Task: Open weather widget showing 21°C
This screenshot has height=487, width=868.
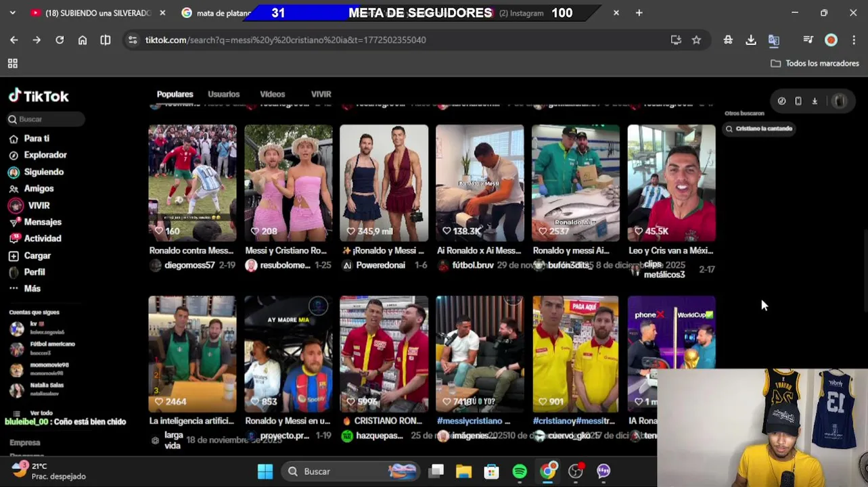Action: tap(49, 471)
